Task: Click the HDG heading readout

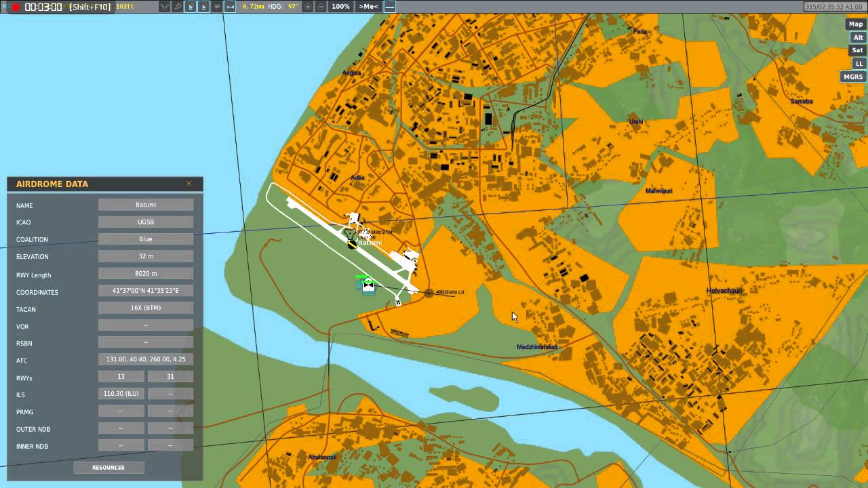Action: [x=283, y=7]
